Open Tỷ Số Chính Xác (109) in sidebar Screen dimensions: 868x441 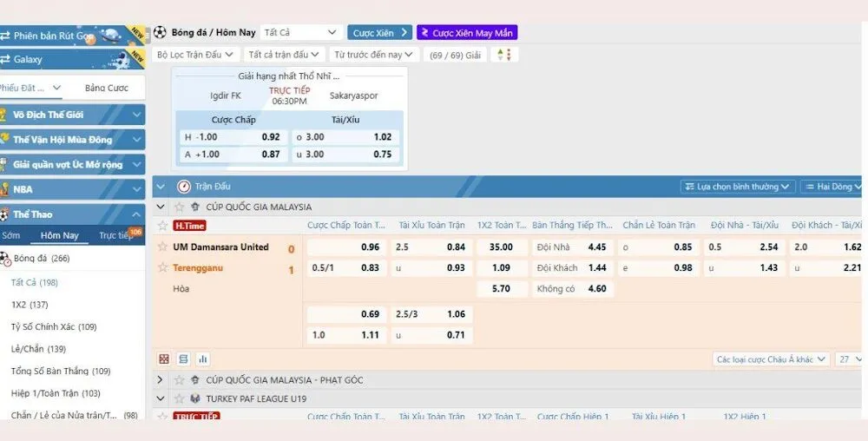tap(54, 327)
